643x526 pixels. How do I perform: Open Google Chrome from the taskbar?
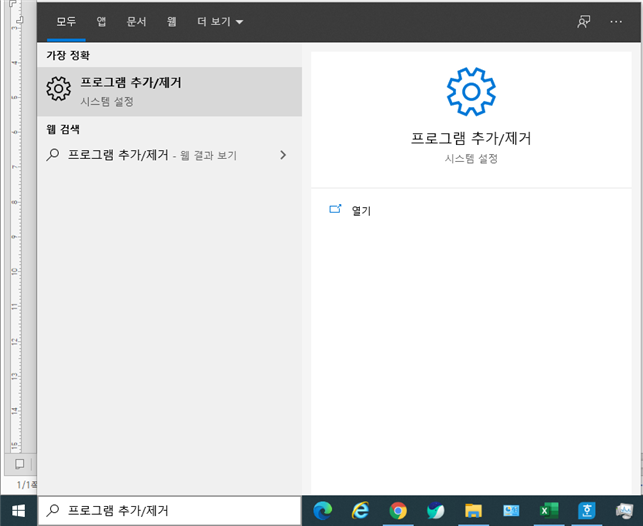coord(398,511)
